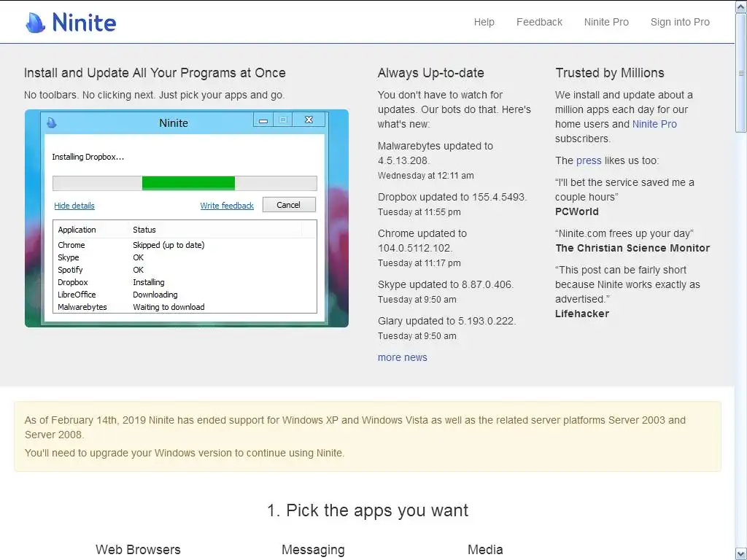
Task: Click Glary updated to 5.193.0.222 text
Action: click(x=447, y=321)
